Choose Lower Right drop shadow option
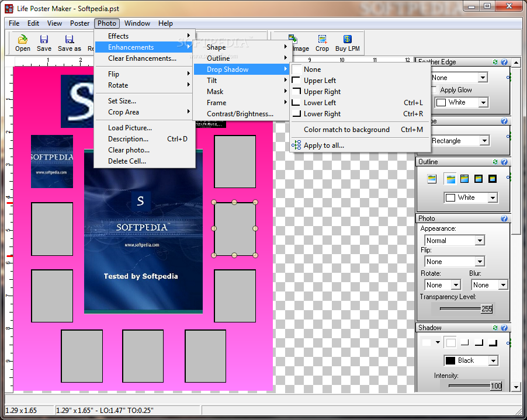 pos(360,114)
